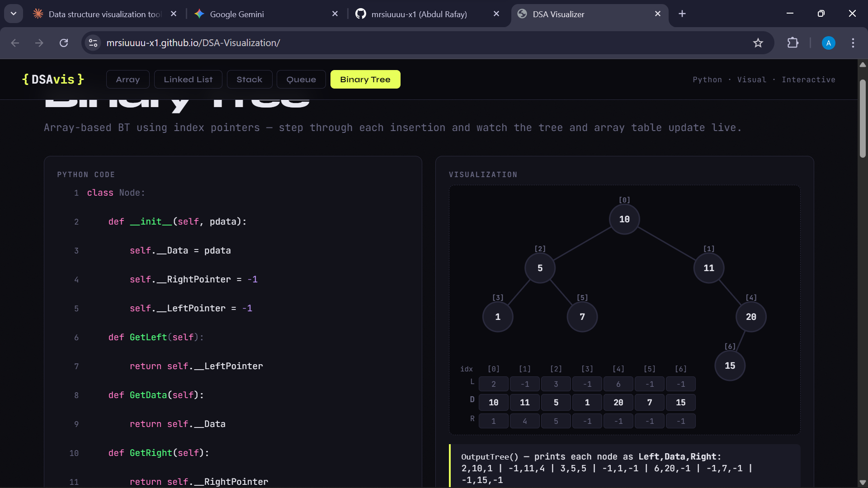The width and height of the screenshot is (868, 488).
Task: Open the Extensions puzzle icon
Action: (793, 43)
